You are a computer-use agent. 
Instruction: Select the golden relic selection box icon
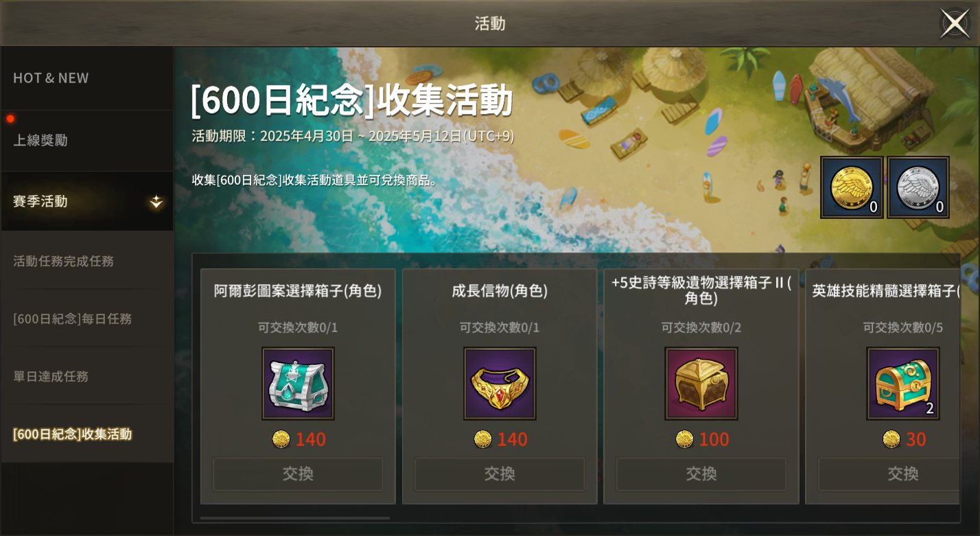[701, 384]
